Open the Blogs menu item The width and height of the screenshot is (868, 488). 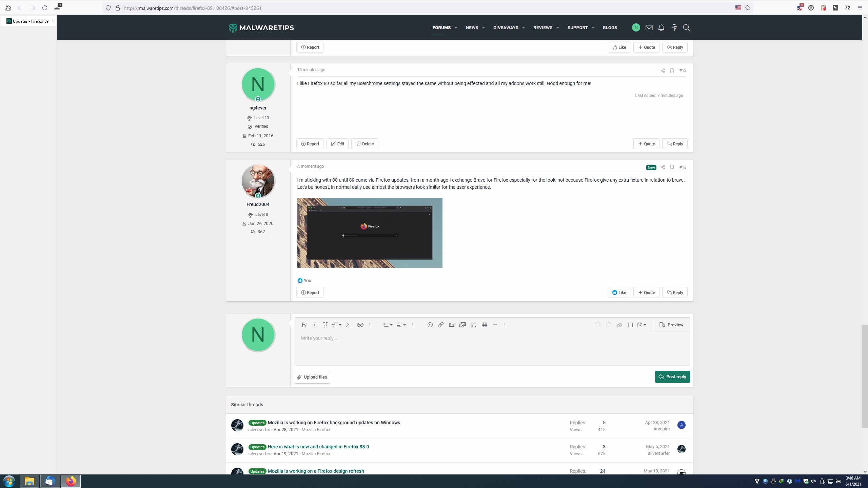coord(610,28)
